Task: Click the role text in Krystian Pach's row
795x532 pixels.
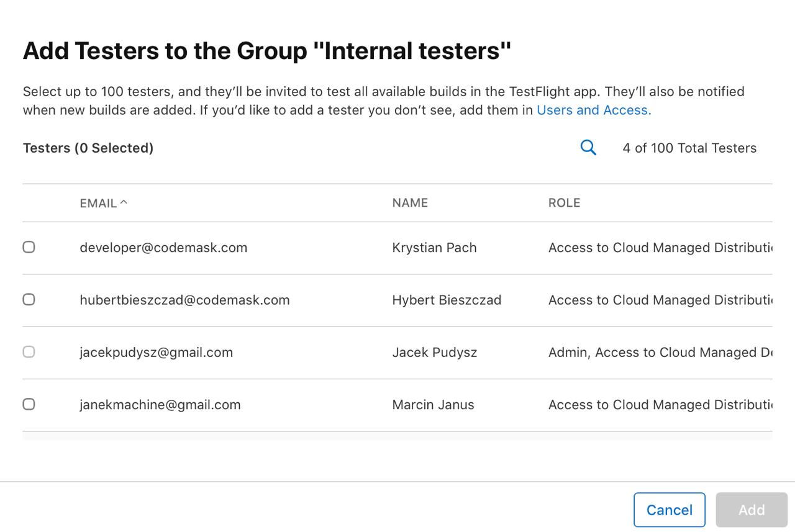Action: (660, 248)
